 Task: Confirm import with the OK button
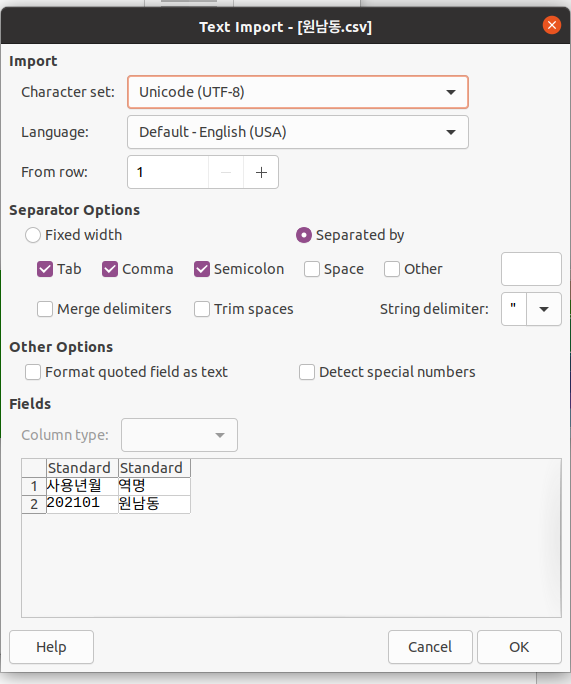tap(519, 647)
